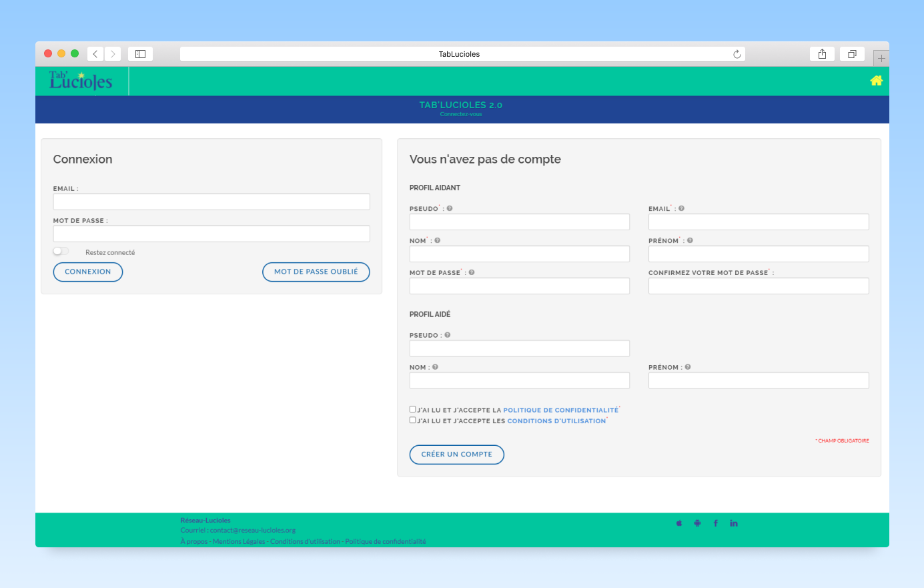Click the yellow home icon
924x588 pixels.
coord(876,81)
